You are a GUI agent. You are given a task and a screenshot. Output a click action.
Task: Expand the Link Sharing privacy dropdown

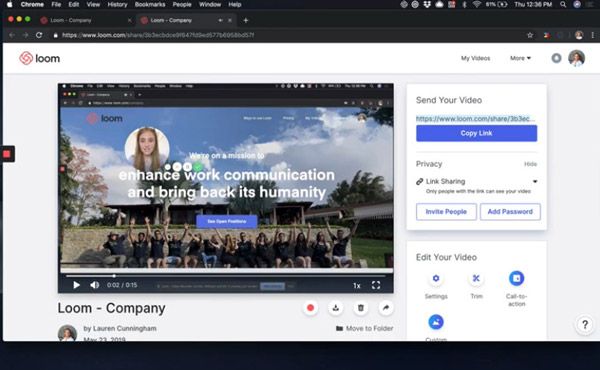(x=535, y=181)
